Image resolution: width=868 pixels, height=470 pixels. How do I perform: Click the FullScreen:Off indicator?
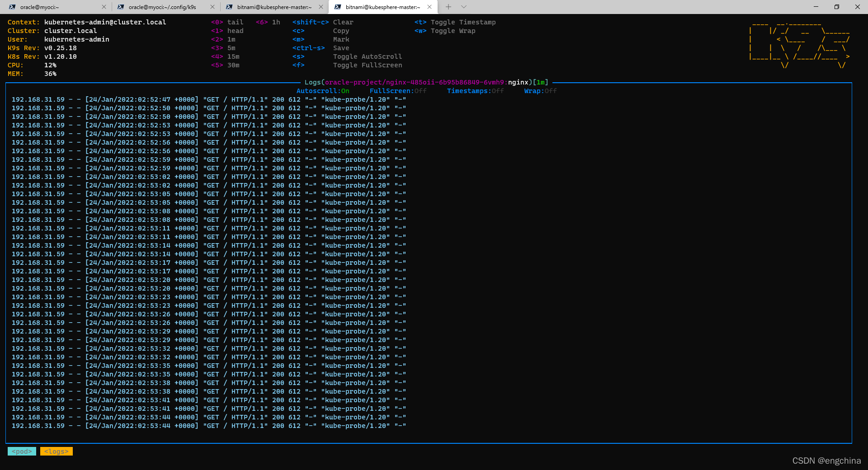(x=398, y=91)
